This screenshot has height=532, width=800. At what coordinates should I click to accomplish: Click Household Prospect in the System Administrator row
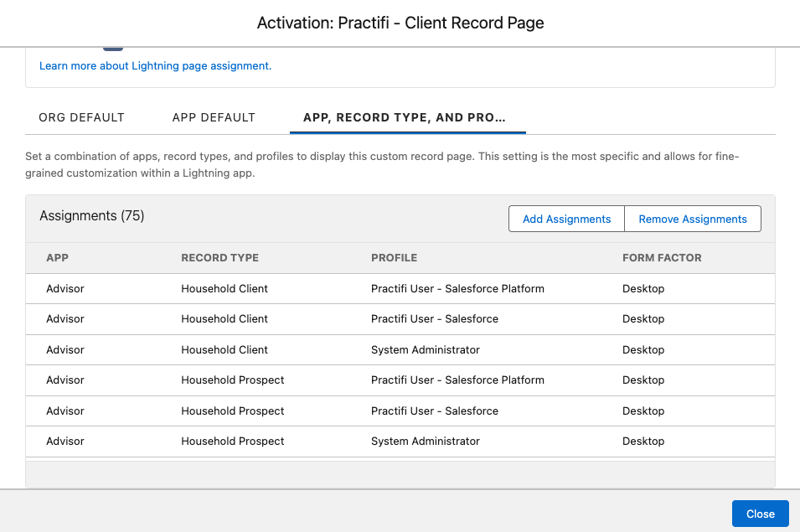[233, 442]
